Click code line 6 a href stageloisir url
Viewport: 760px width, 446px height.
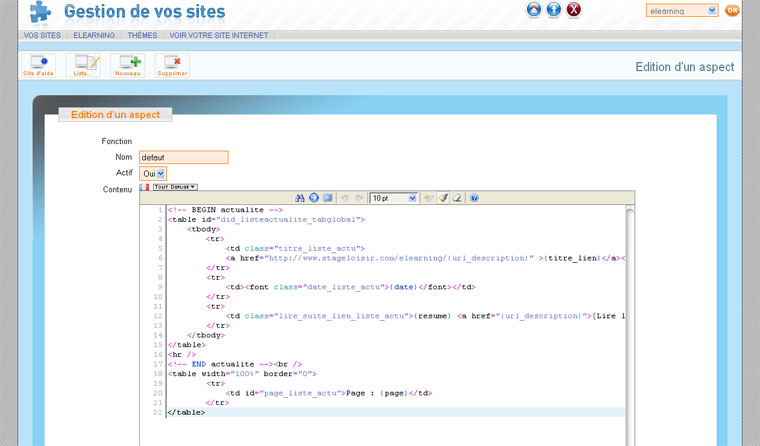pyautogui.click(x=426, y=258)
